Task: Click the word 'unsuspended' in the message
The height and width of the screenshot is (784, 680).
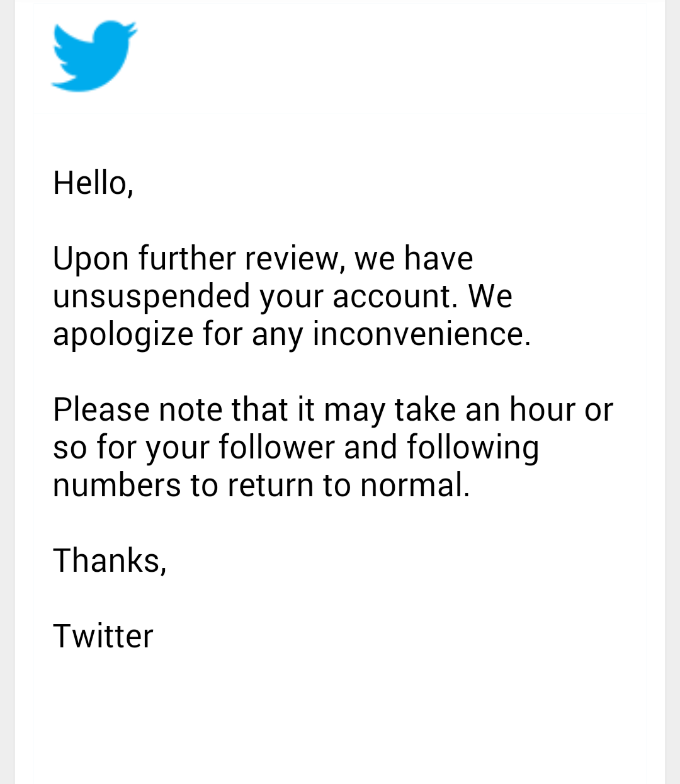Action: [x=151, y=297]
